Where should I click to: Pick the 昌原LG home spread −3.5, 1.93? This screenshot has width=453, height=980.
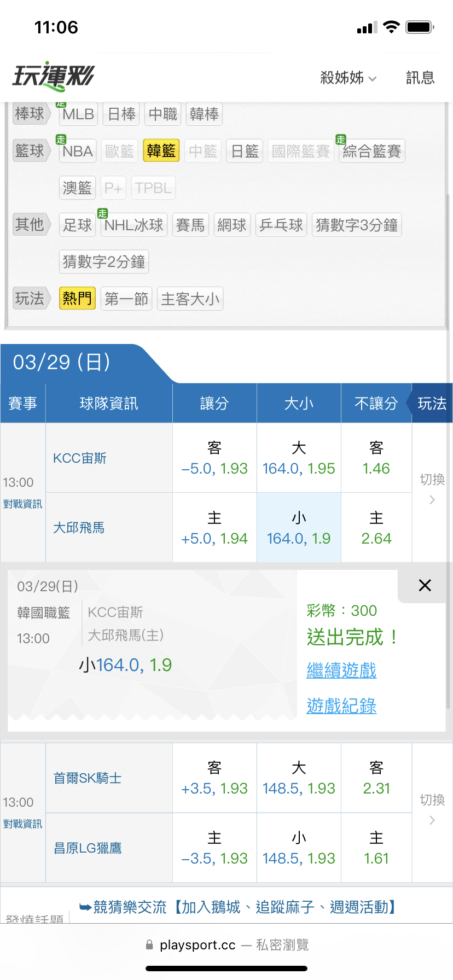coord(214,848)
